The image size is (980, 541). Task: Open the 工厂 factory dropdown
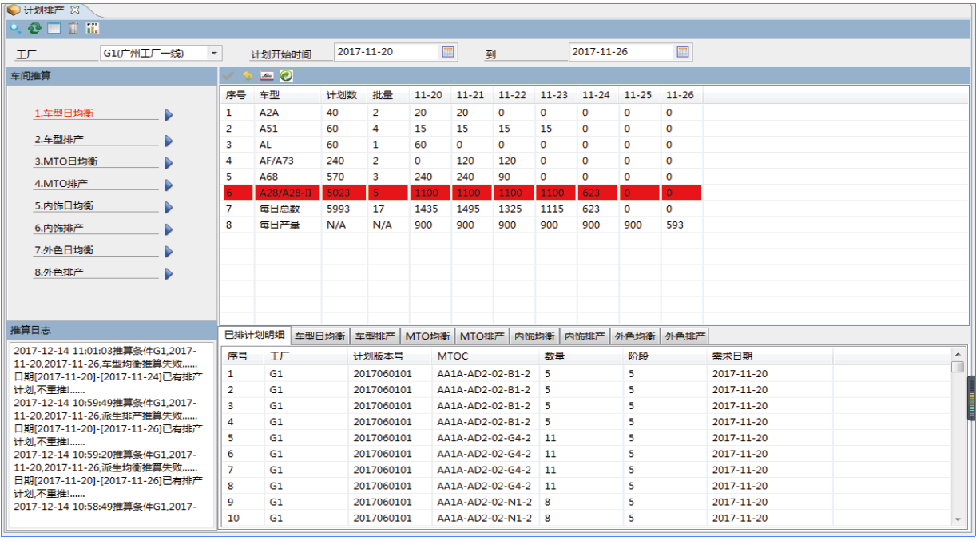[214, 54]
